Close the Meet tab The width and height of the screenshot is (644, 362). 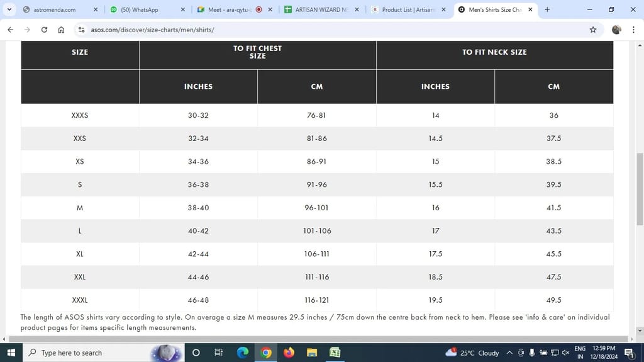coord(270,9)
